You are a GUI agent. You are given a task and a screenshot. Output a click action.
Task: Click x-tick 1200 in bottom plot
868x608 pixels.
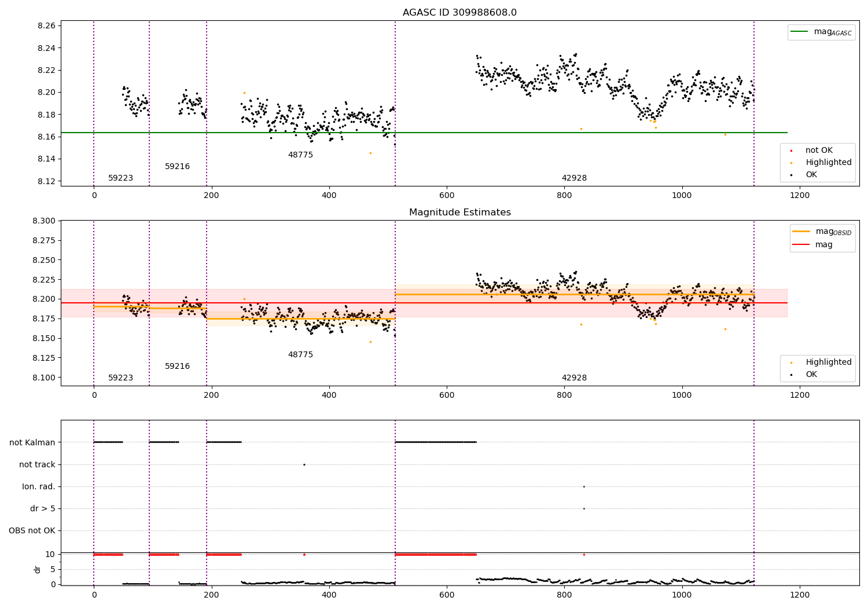800,595
